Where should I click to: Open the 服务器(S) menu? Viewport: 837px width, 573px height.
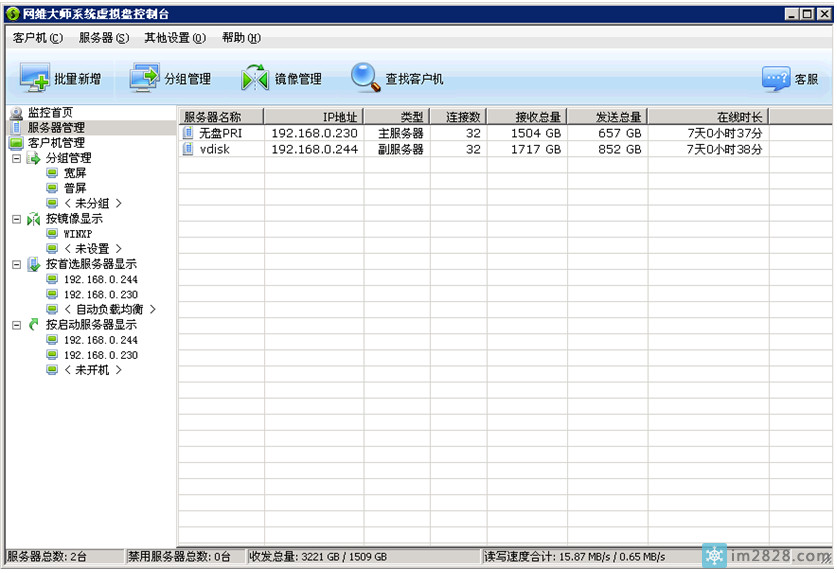click(x=103, y=38)
